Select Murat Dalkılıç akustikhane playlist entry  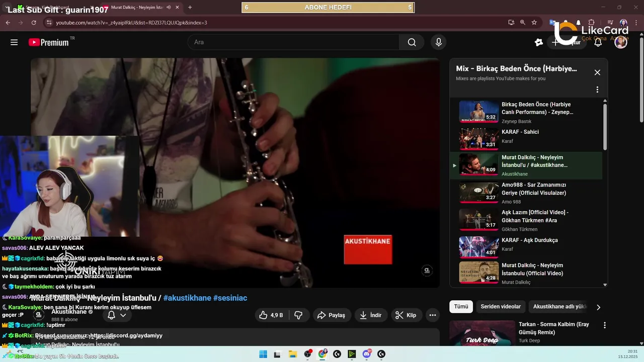[526, 165]
